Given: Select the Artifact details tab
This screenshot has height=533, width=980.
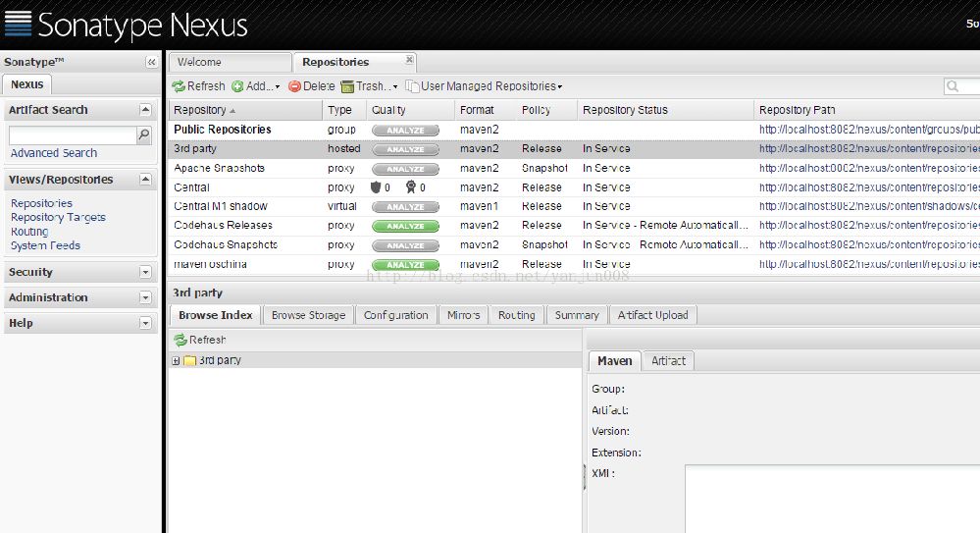Looking at the screenshot, I should coord(668,361).
